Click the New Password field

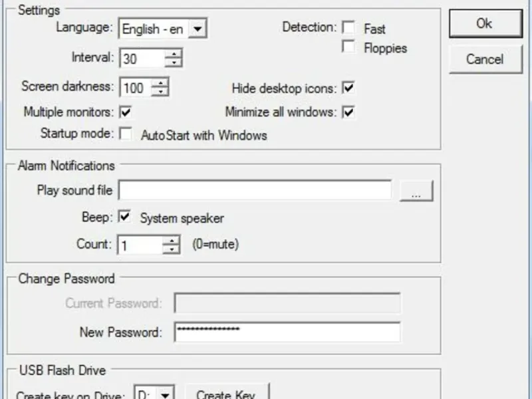tap(287, 332)
